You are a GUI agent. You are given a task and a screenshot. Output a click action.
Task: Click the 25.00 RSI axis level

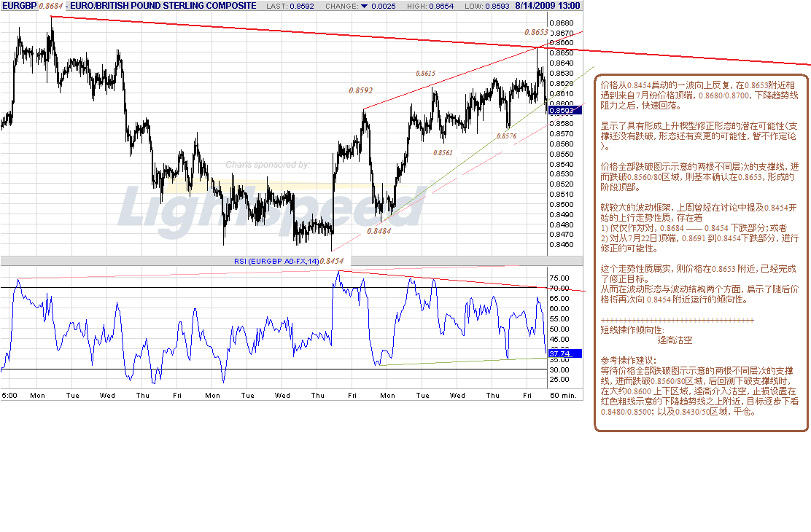[559, 380]
